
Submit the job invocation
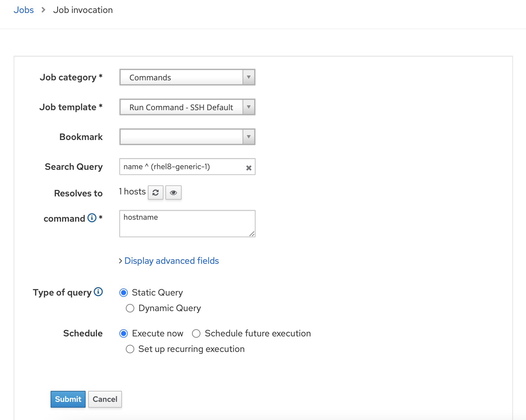[x=68, y=399]
